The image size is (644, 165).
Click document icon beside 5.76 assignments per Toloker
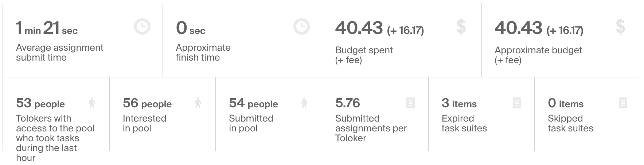click(x=410, y=103)
